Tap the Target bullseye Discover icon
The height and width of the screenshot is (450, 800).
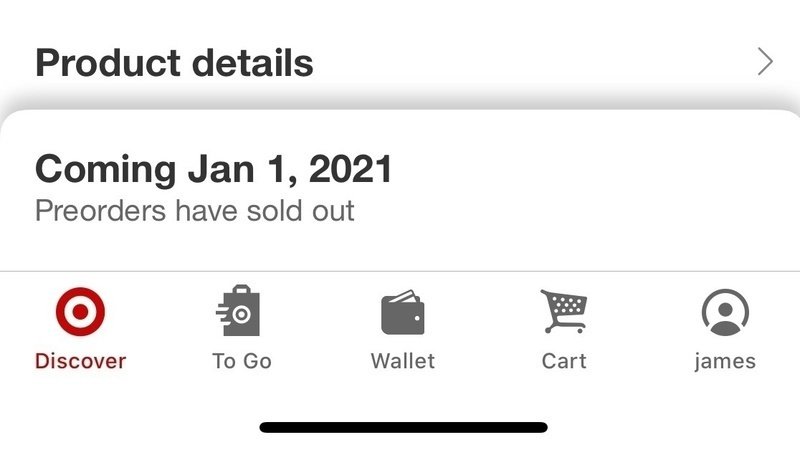80,314
